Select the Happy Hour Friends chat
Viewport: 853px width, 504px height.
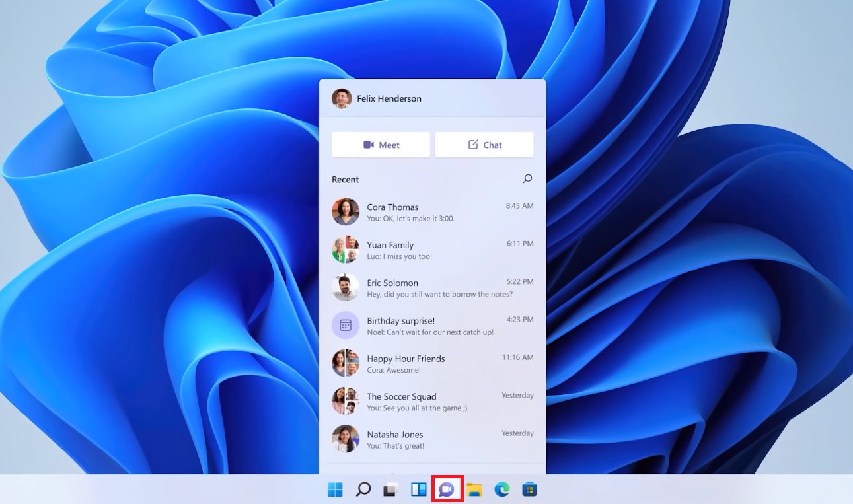433,363
